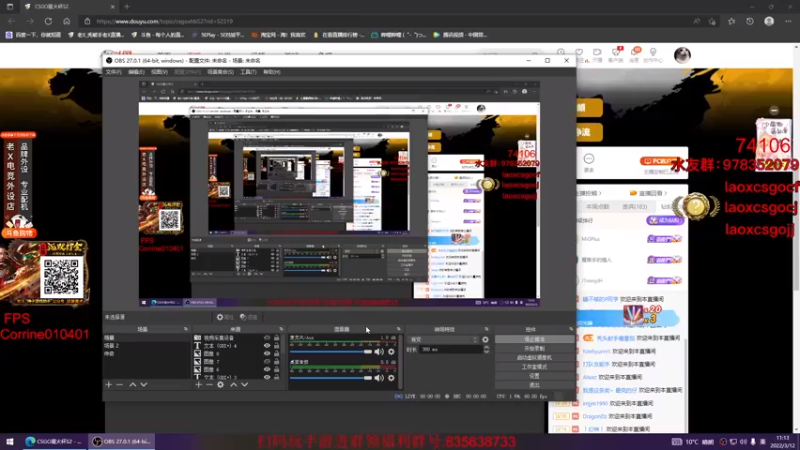Open 桌面音频 audio settings gear
Screen dimensions: 800x450
click(x=391, y=378)
